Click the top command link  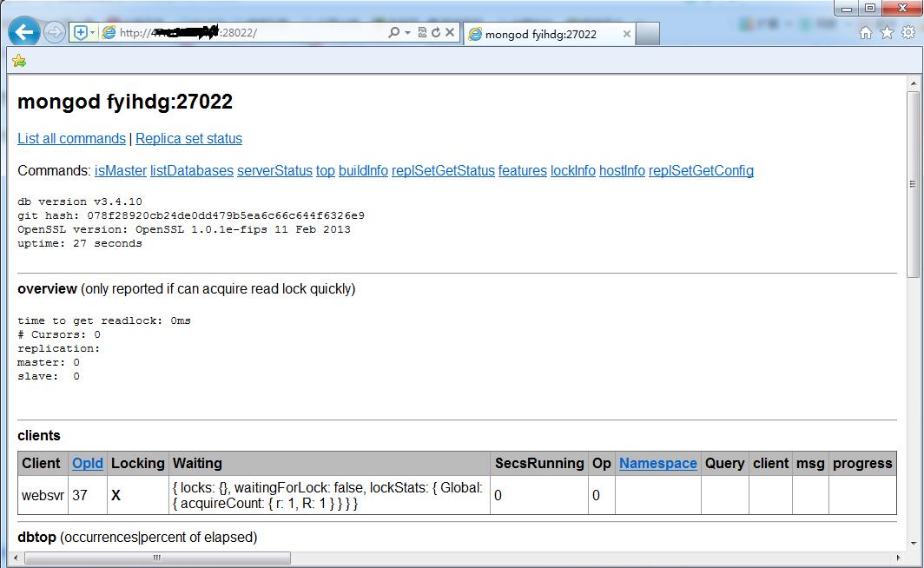coord(326,171)
